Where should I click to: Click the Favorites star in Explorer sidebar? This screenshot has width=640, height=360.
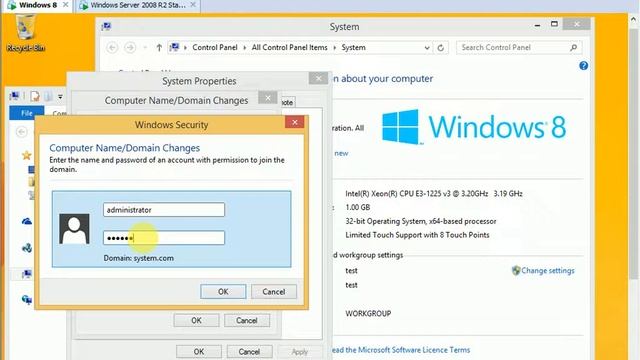(27, 155)
